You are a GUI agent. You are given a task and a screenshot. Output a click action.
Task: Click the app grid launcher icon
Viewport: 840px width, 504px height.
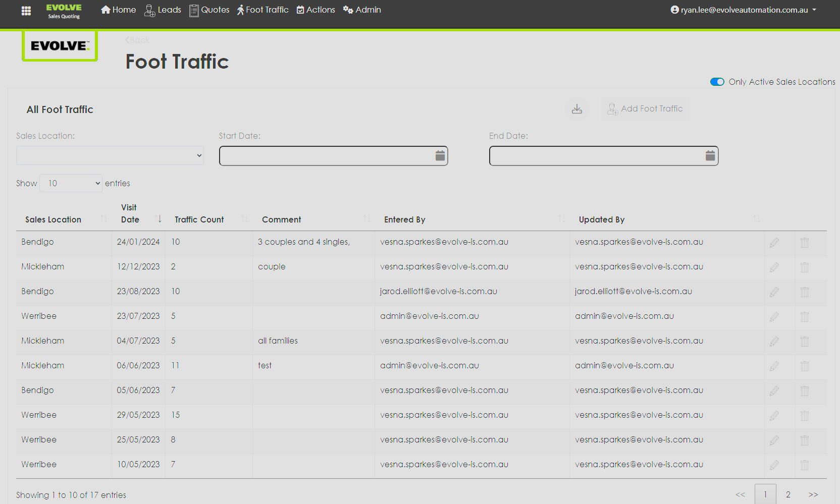coord(26,11)
